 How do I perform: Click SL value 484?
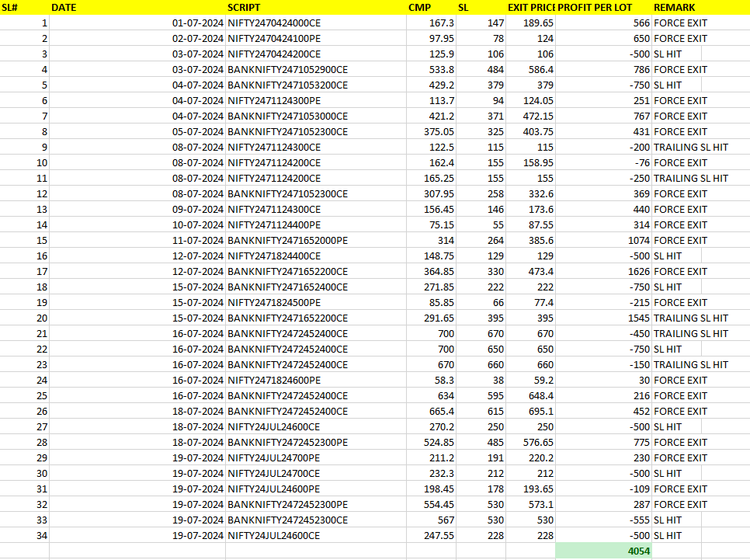click(481, 69)
